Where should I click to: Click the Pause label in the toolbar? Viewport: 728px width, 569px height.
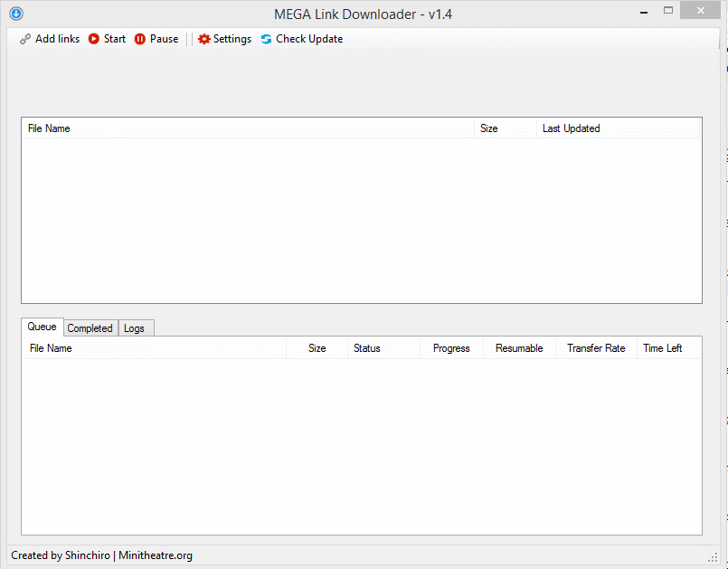[164, 39]
